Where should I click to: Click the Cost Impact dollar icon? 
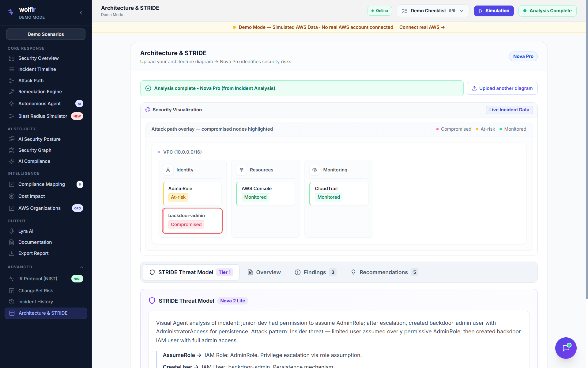coord(12,196)
